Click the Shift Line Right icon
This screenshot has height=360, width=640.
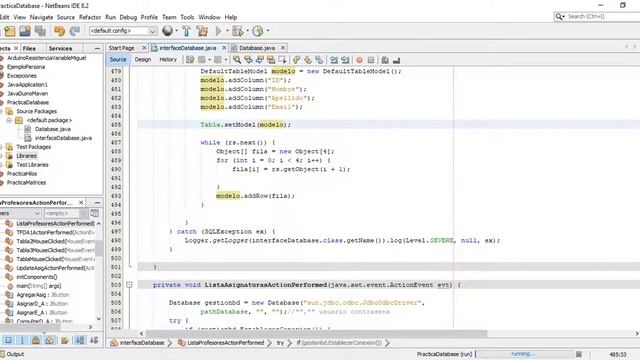point(345,60)
